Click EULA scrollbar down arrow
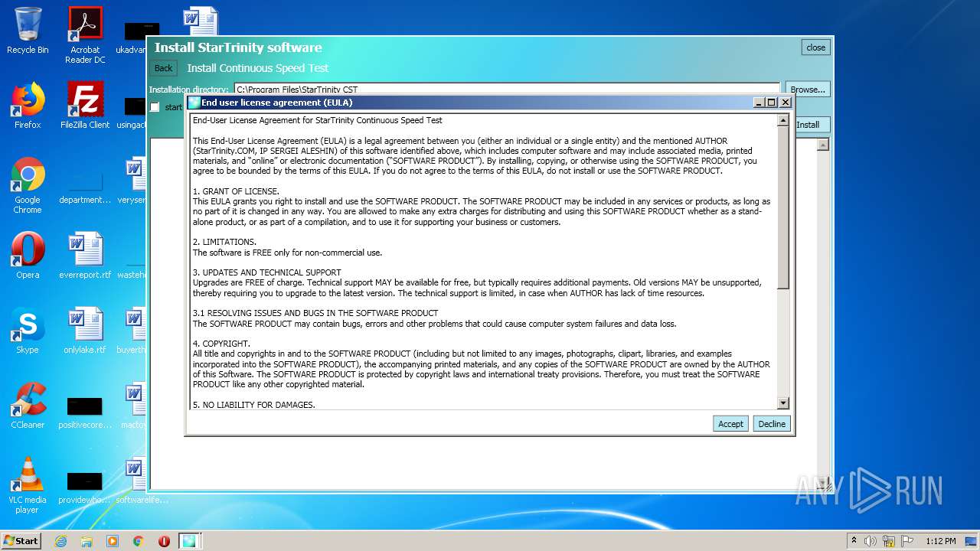The height and width of the screenshot is (551, 980). click(x=782, y=403)
